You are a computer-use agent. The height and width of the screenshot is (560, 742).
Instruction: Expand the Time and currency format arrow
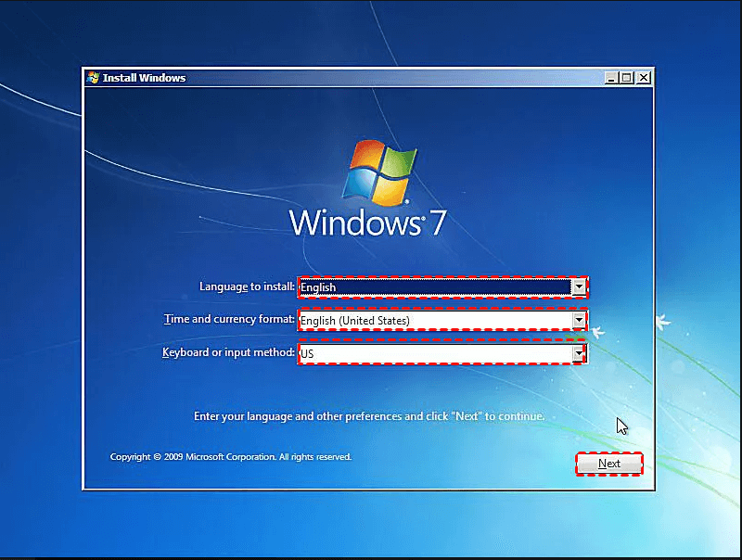pyautogui.click(x=579, y=321)
